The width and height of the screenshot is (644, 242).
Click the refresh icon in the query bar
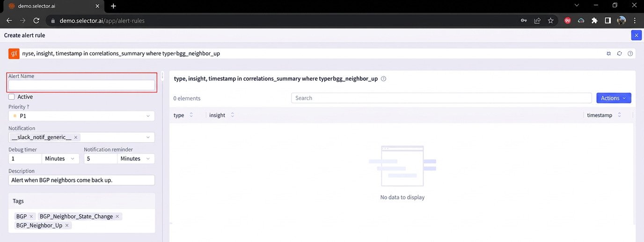tap(619, 53)
